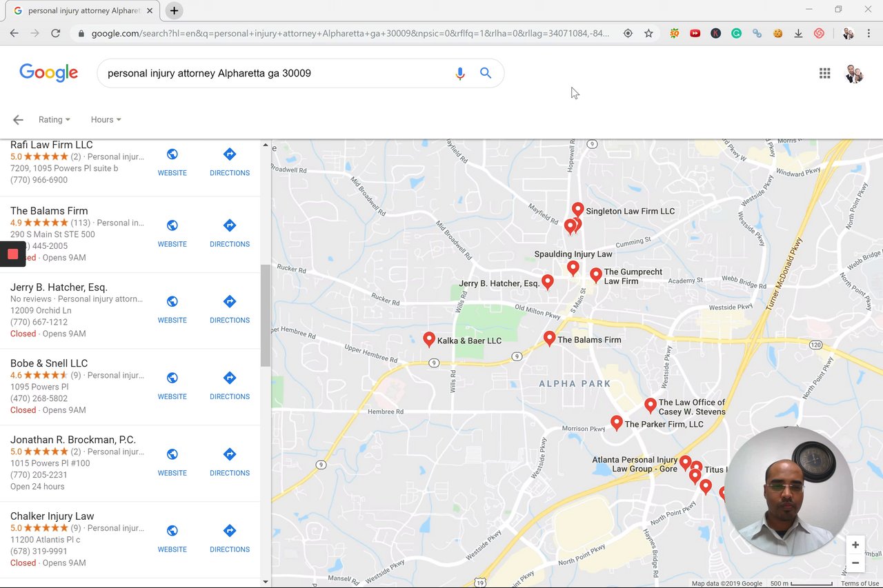Screen dimensions: 883x588
Task: Click browser back navigation arrow
Action: (x=14, y=33)
